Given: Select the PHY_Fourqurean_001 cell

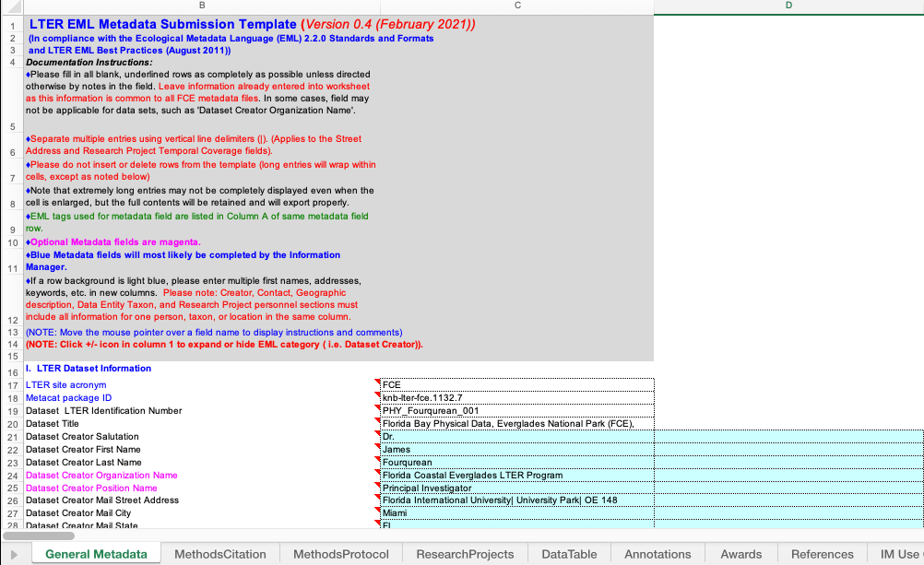Looking at the screenshot, I should (517, 411).
